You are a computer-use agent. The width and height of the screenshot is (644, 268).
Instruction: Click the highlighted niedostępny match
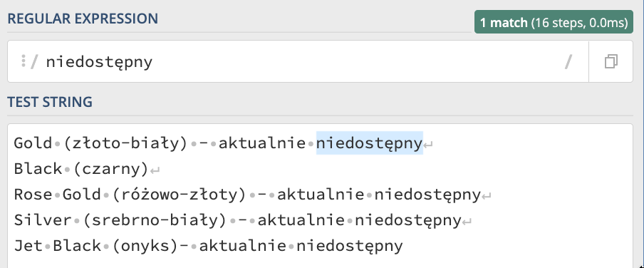click(369, 143)
